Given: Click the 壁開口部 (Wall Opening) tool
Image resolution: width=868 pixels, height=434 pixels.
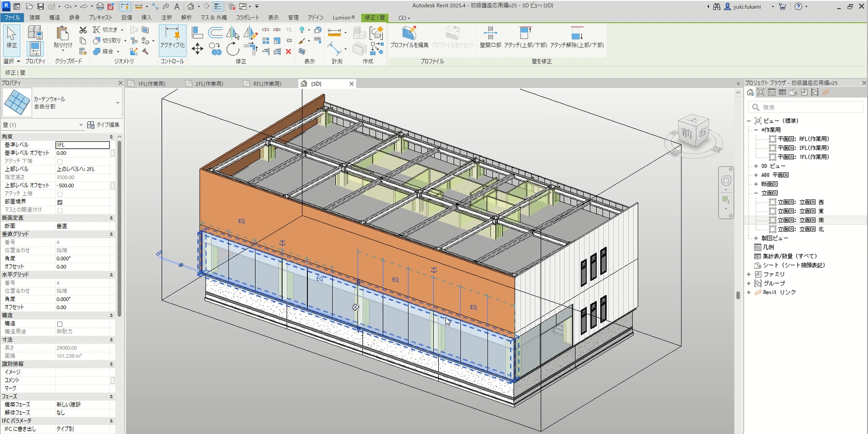Looking at the screenshot, I should 490,38.
